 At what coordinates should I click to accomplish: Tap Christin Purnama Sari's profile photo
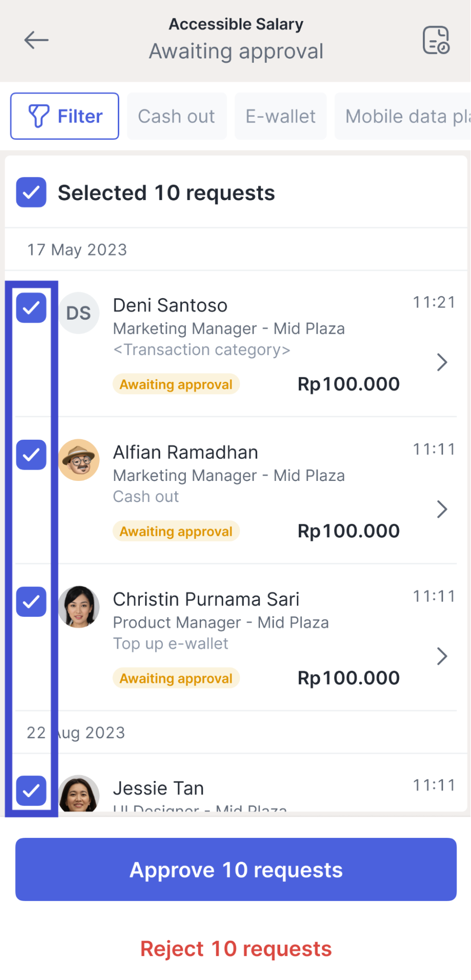[79, 606]
